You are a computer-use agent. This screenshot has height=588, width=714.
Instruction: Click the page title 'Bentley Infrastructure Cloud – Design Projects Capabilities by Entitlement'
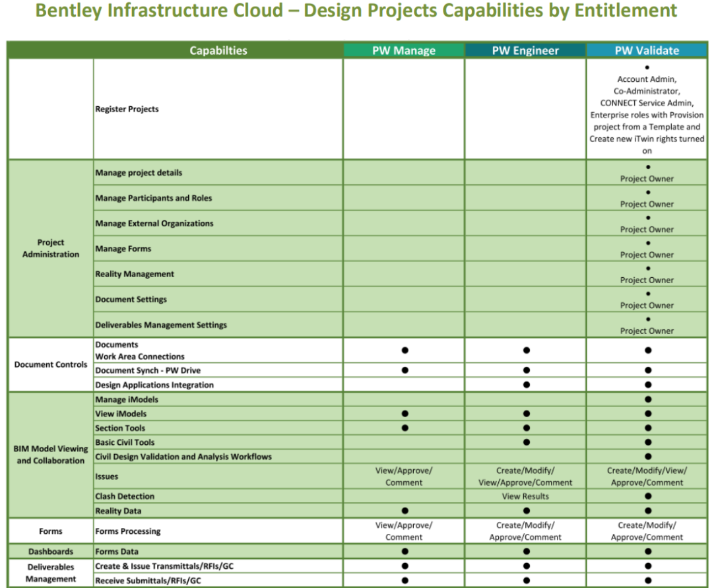(356, 11)
